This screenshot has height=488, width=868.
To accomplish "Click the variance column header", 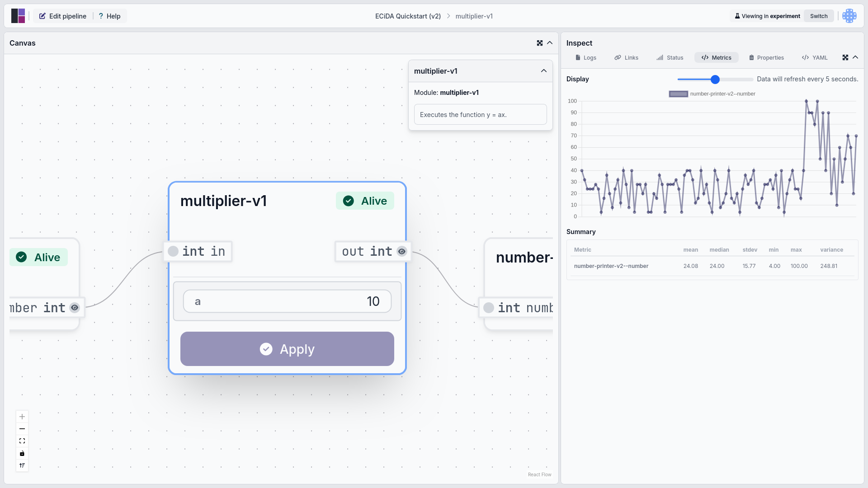I will coord(831,250).
